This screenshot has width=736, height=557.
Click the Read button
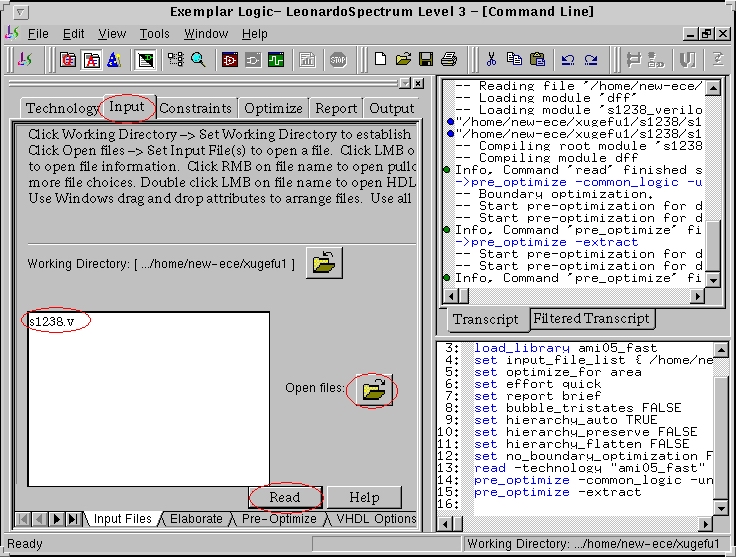285,497
